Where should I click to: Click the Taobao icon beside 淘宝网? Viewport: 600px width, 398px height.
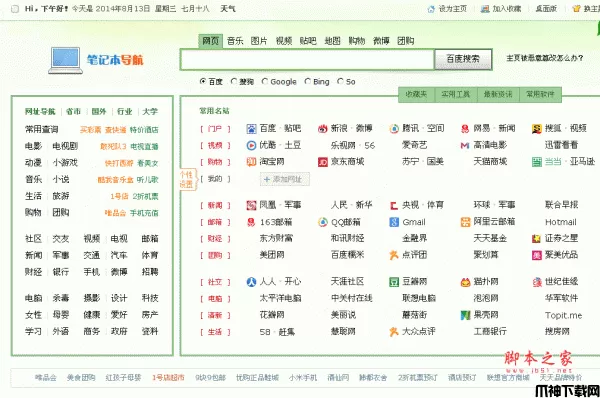pyautogui.click(x=251, y=162)
